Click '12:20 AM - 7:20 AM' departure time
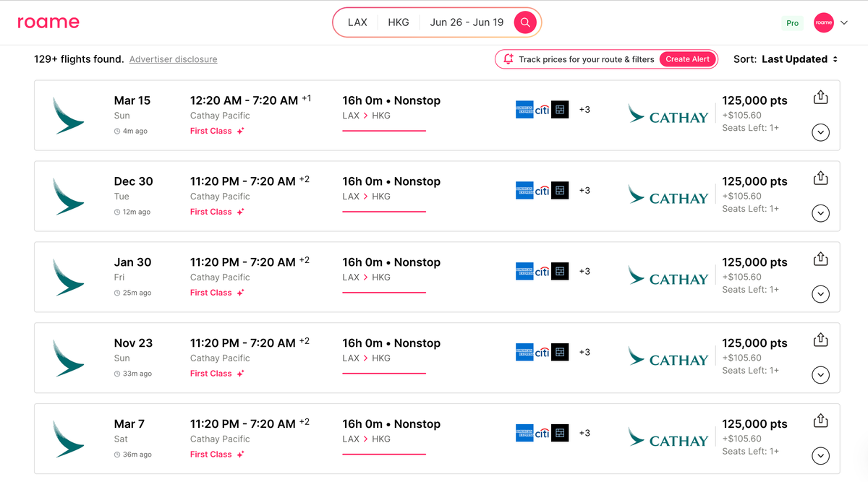868x482 pixels. tap(244, 100)
